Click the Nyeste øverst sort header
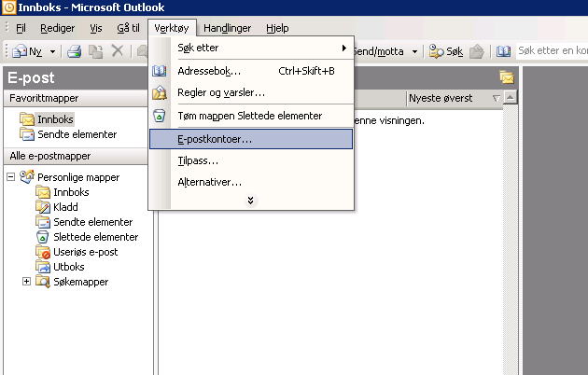 coord(441,98)
